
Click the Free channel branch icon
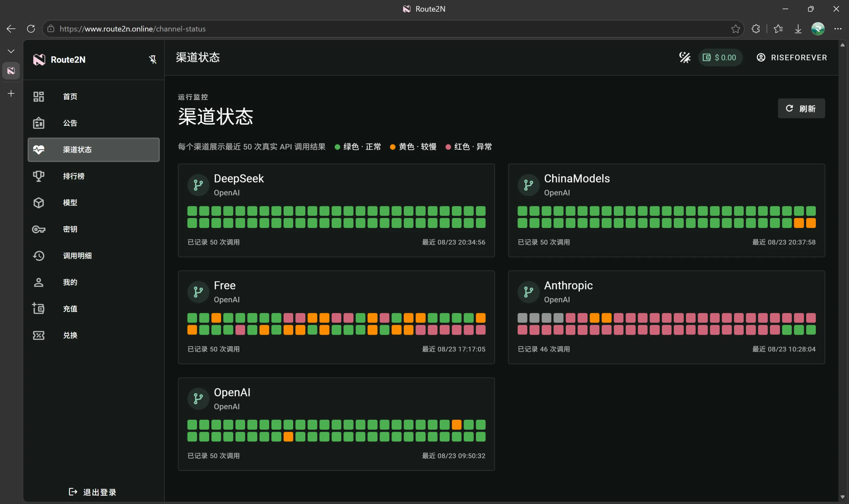coord(198,292)
